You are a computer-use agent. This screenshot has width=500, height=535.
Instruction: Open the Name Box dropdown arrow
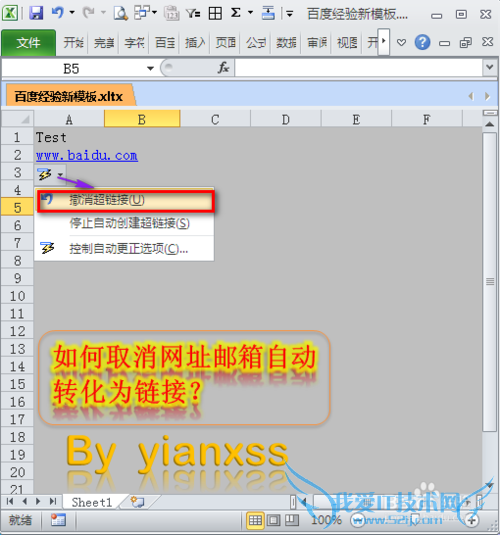[150, 69]
